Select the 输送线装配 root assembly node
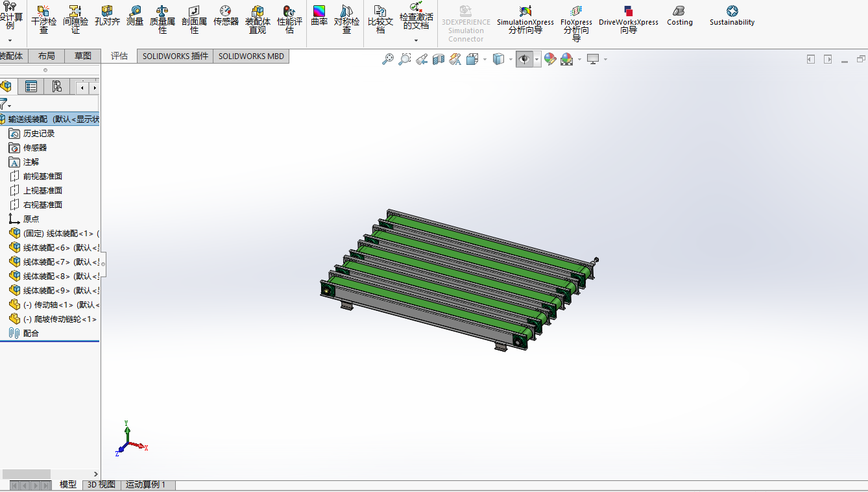This screenshot has width=868, height=492. [x=50, y=119]
